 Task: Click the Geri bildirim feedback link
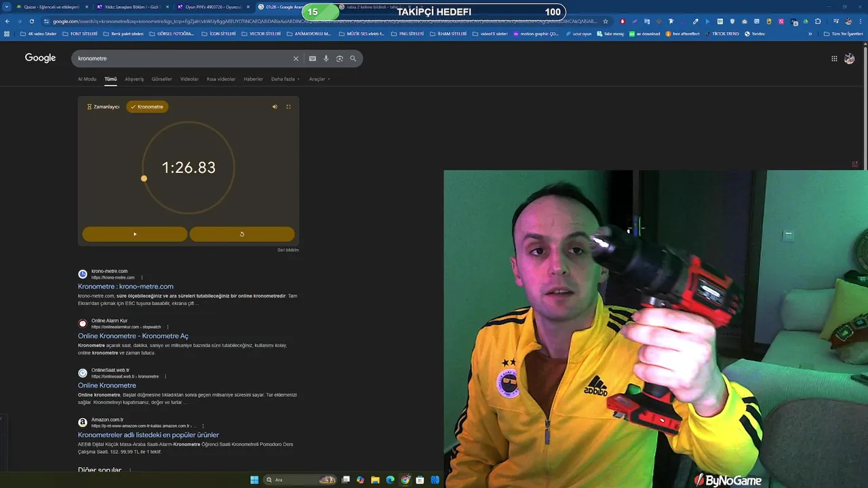coord(288,250)
